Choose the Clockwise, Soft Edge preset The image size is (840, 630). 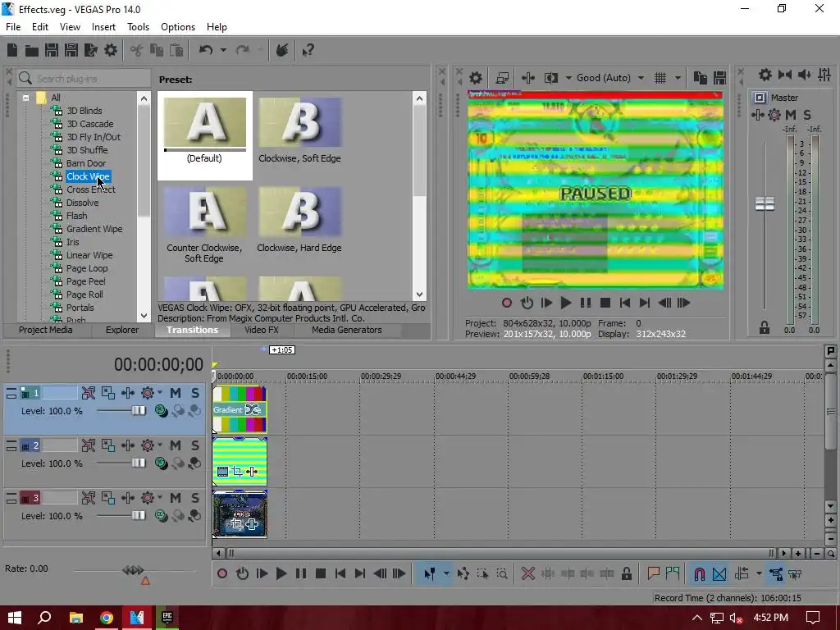click(299, 130)
